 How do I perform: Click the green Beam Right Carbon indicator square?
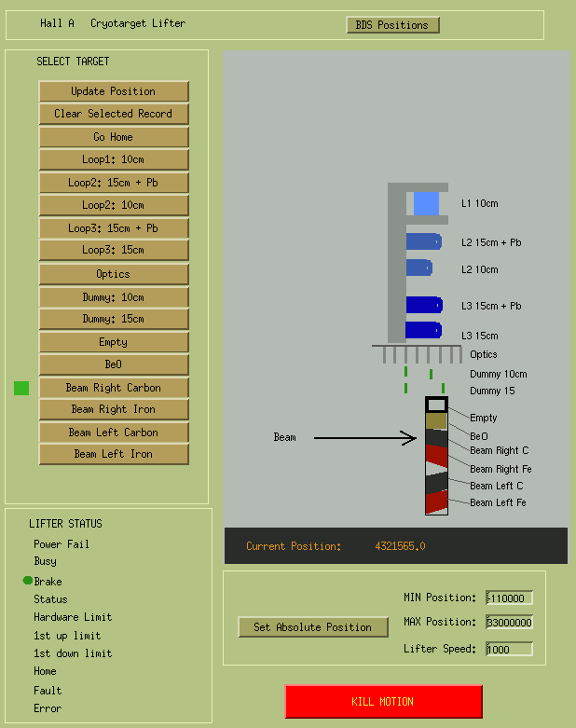coord(21,388)
